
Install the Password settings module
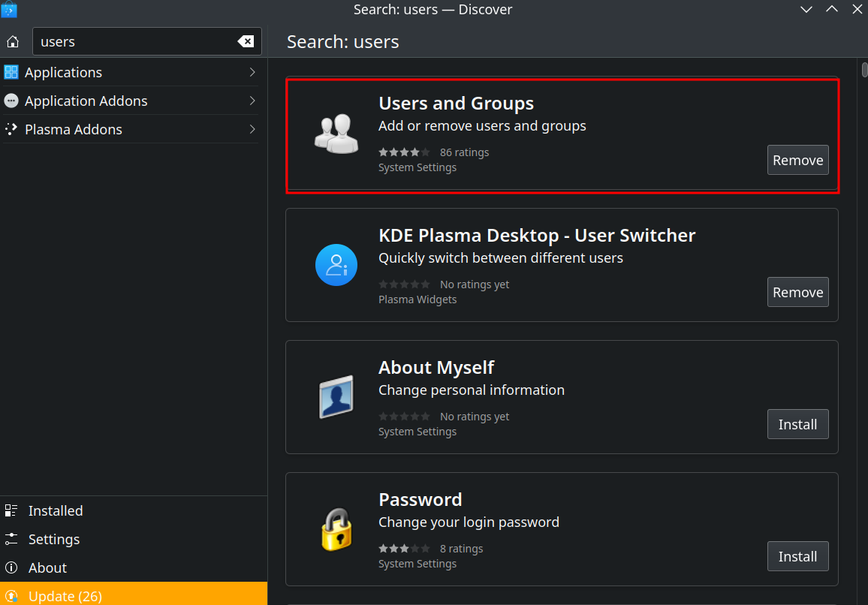point(797,556)
